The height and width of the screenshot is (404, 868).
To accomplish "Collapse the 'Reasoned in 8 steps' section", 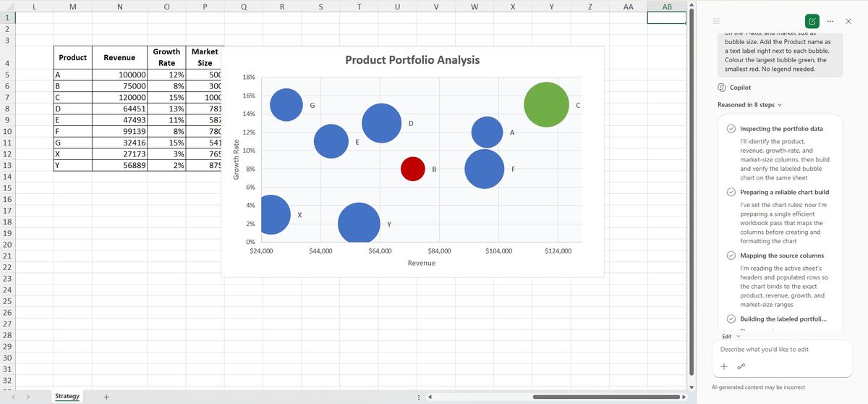I will tap(749, 105).
